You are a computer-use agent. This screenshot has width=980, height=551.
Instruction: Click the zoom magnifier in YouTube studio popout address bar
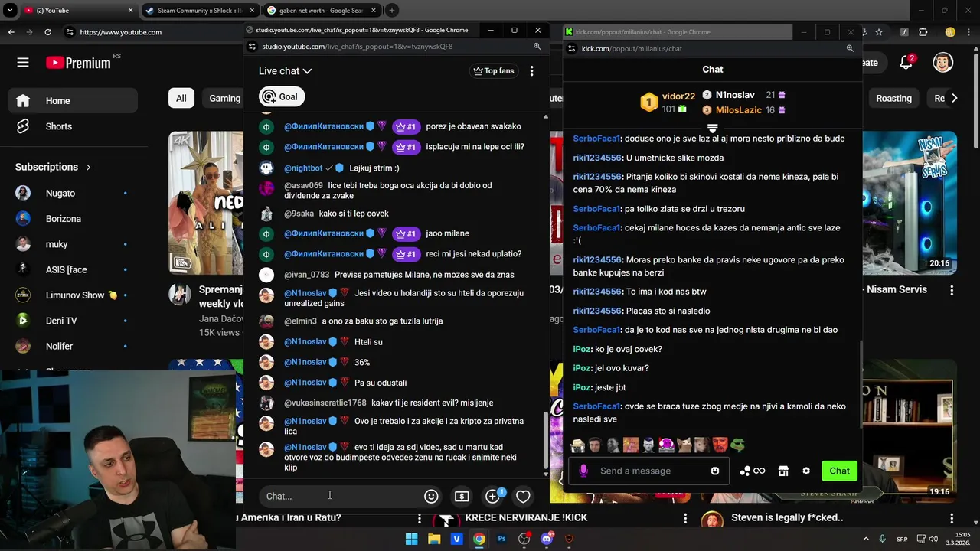(x=537, y=47)
